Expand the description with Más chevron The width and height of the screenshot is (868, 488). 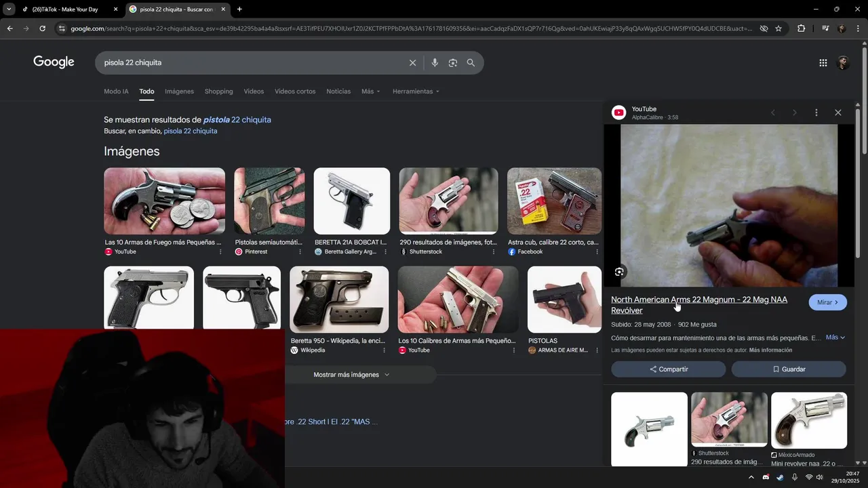tap(835, 338)
